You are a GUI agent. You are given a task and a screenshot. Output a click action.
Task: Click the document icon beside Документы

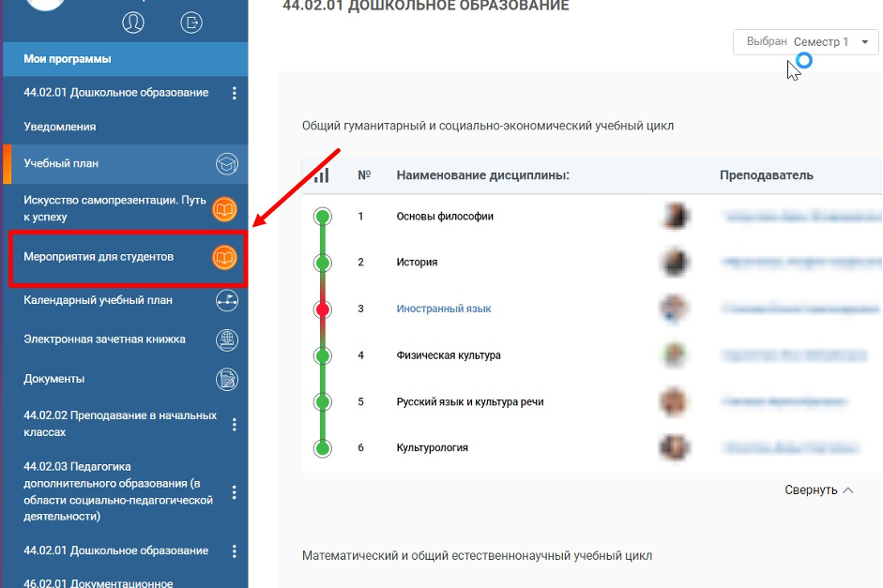pos(226,379)
